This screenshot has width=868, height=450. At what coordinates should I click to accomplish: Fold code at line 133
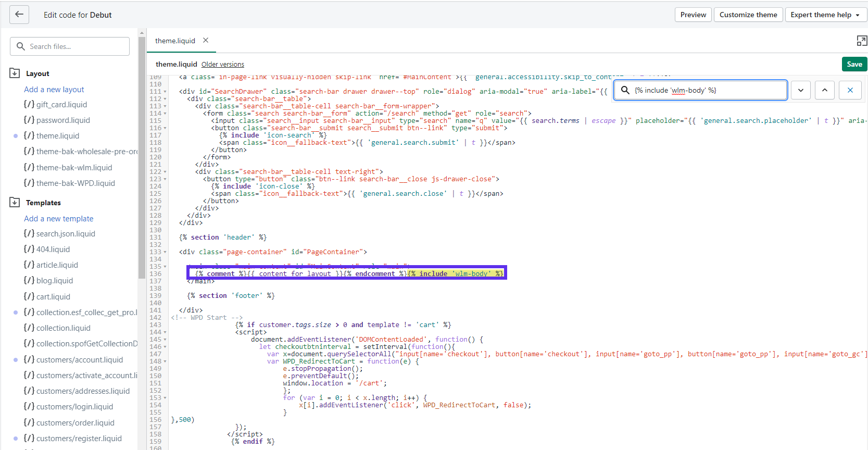click(x=165, y=252)
